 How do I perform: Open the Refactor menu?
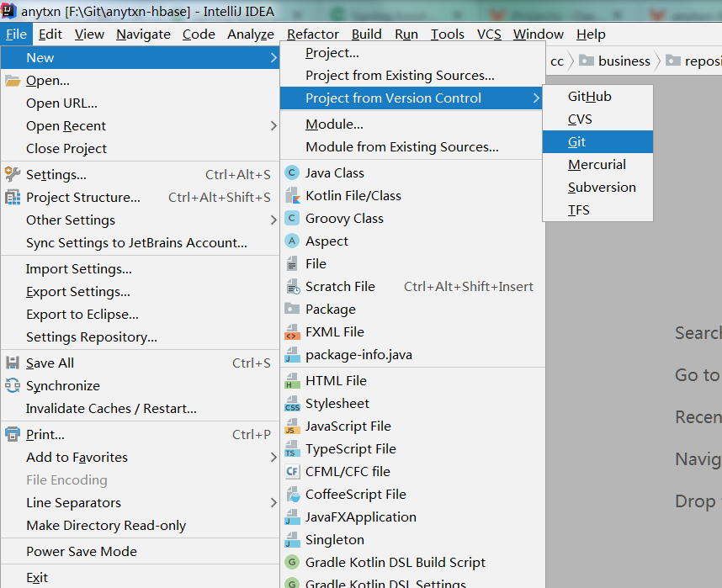[x=313, y=34]
